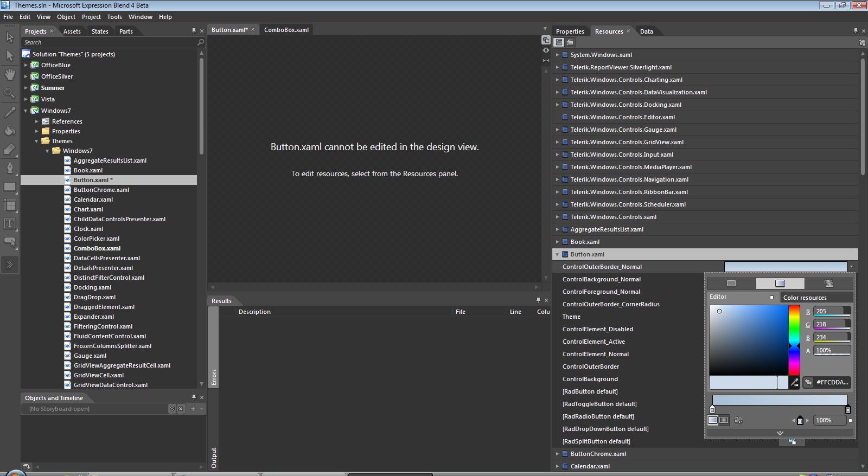Screen dimensions: 868x476
Task: Expand System.Windows.xaml resource dictionary
Action: pyautogui.click(x=557, y=55)
